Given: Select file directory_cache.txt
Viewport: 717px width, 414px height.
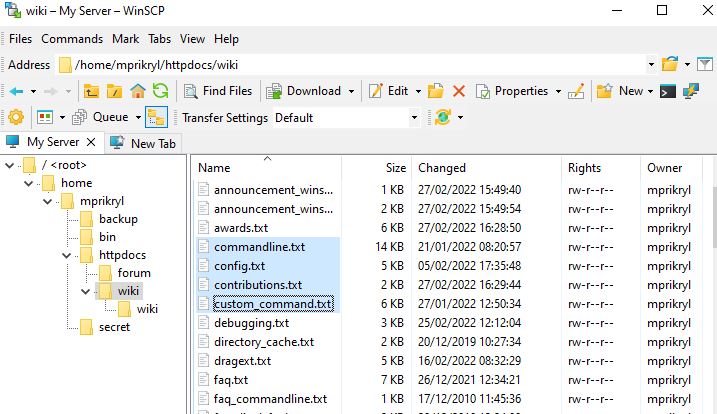Looking at the screenshot, I should click(x=264, y=342).
